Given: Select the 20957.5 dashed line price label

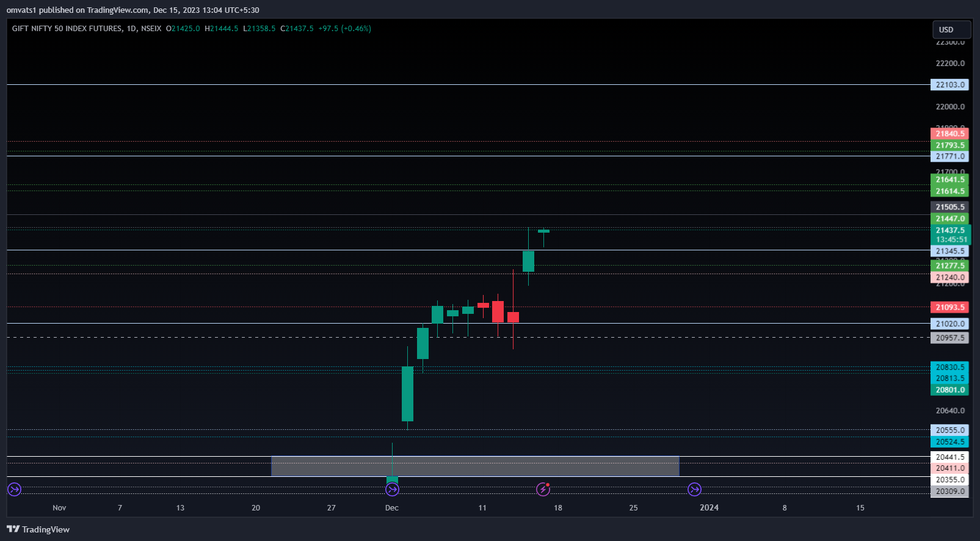Looking at the screenshot, I should (949, 338).
